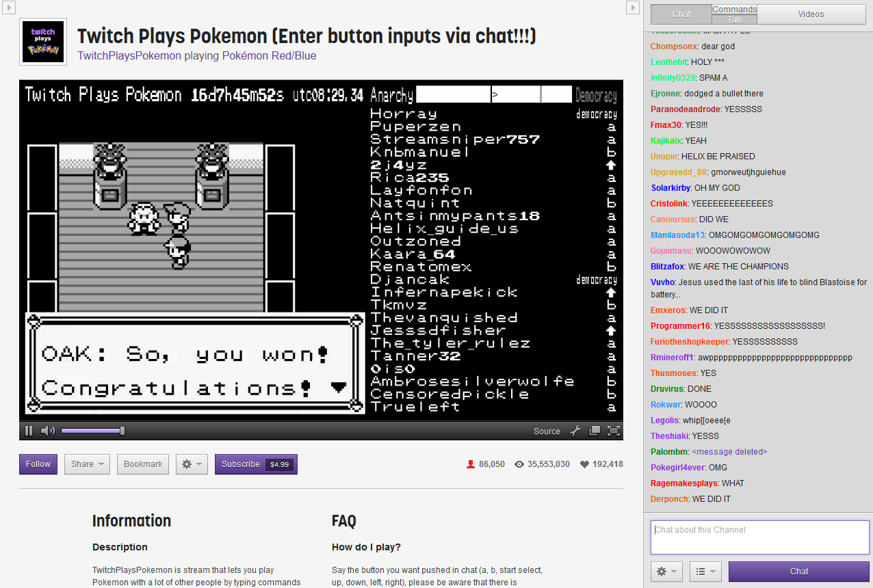Focus the chat message input field
This screenshot has width=873, height=588.
(759, 537)
